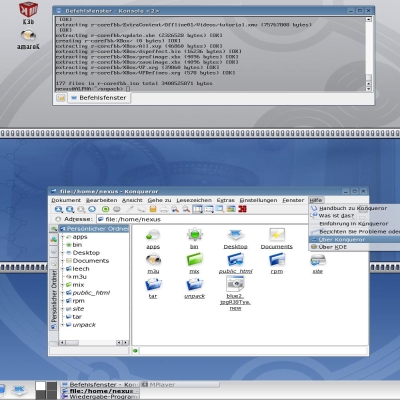Open the m3u folder icon in file view
The height and width of the screenshot is (400, 400).
[153, 260]
